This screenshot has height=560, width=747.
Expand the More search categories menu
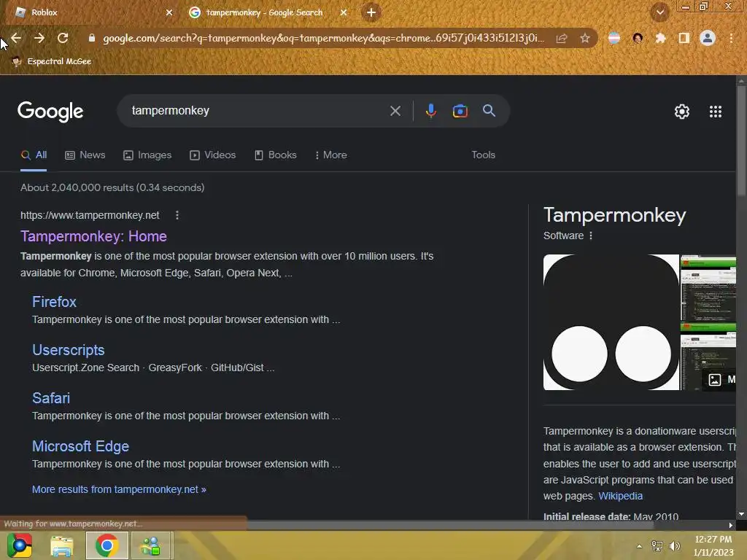pyautogui.click(x=330, y=155)
